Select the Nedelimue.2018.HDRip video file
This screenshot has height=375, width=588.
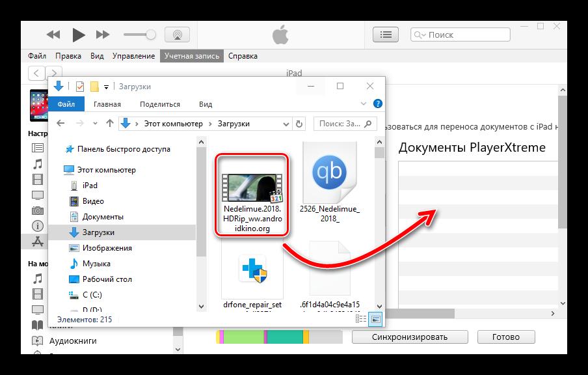(x=252, y=195)
